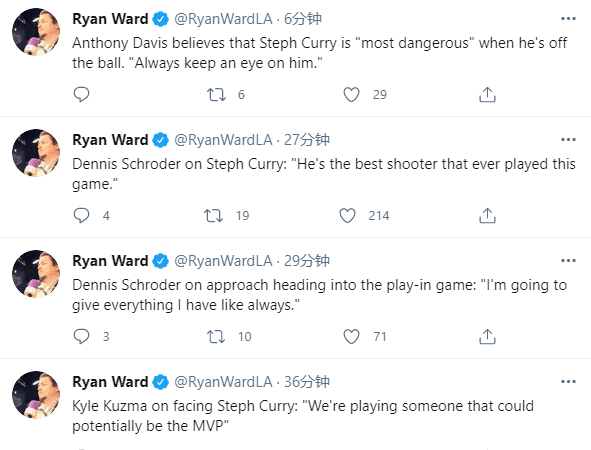Reply to tweet with 4 comments
Viewport: 591px width, 450px height.
81,216
